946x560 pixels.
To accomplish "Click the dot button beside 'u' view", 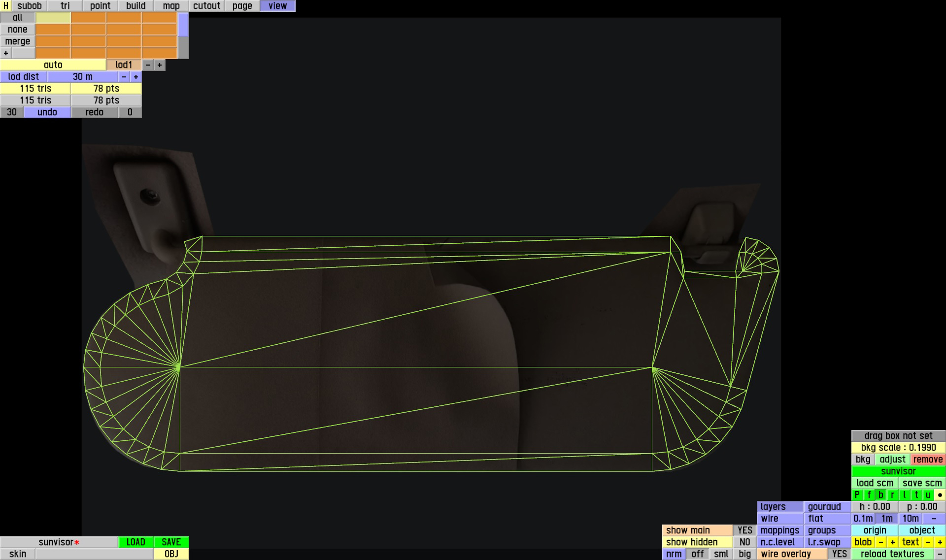I will [x=940, y=495].
